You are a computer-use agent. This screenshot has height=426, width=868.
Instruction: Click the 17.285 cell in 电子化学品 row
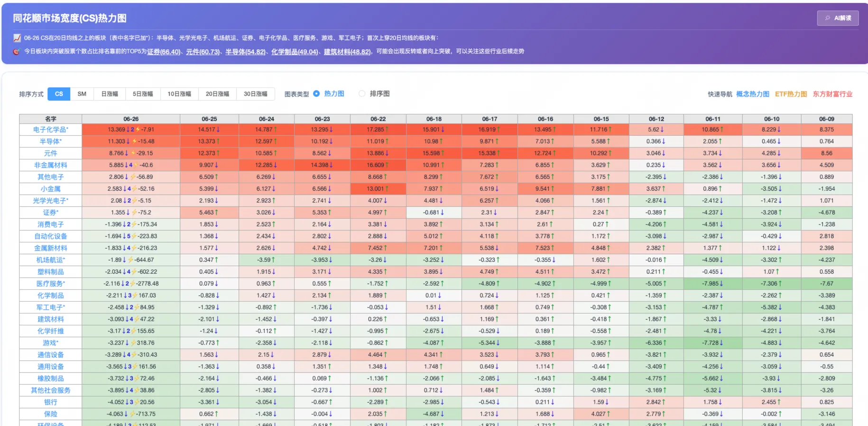click(378, 130)
